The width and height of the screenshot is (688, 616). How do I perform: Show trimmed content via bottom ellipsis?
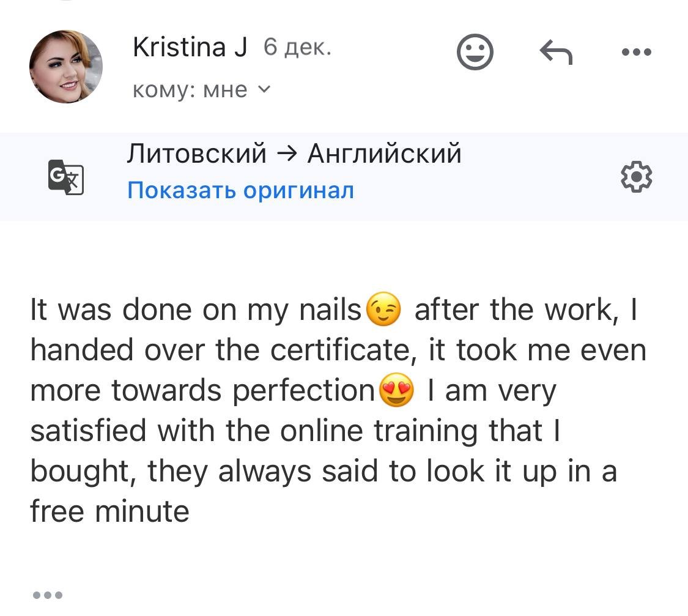pos(47,595)
